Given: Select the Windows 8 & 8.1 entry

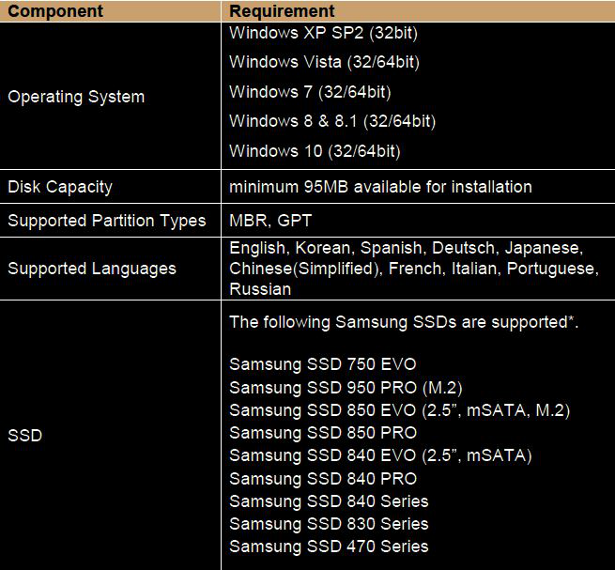Looking at the screenshot, I should tap(332, 121).
